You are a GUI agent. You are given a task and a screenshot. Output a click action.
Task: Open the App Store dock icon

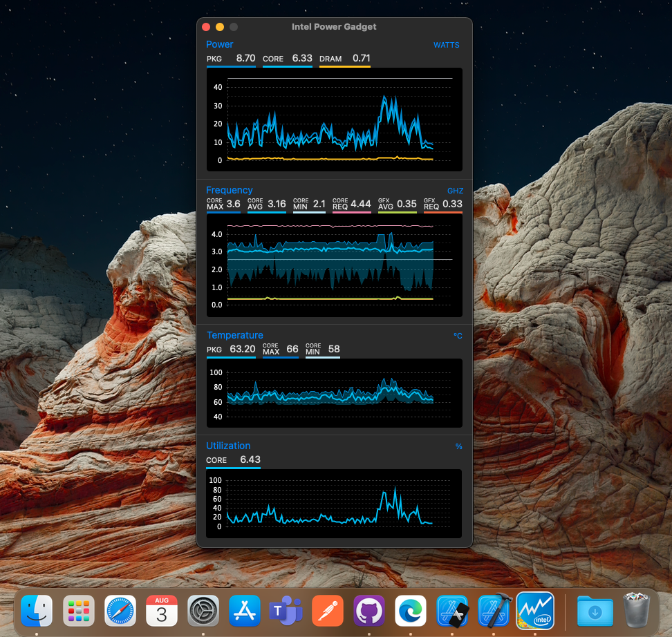pos(244,611)
